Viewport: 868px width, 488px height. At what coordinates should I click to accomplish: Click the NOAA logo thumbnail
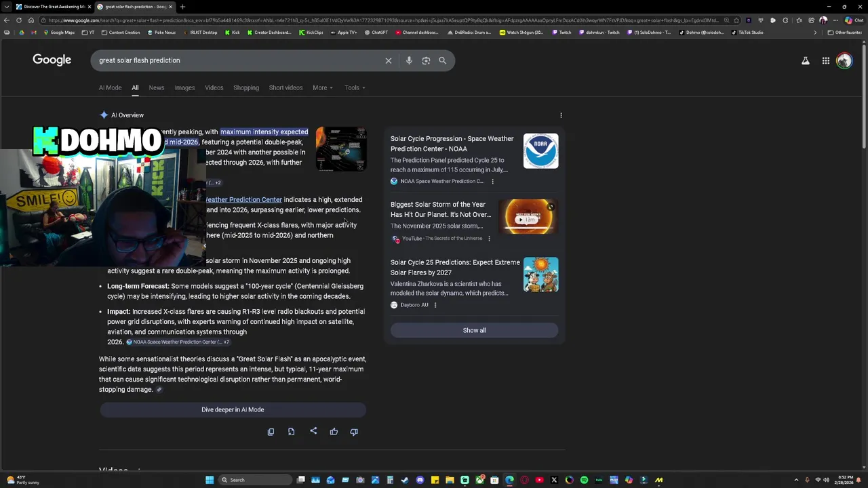tap(540, 150)
